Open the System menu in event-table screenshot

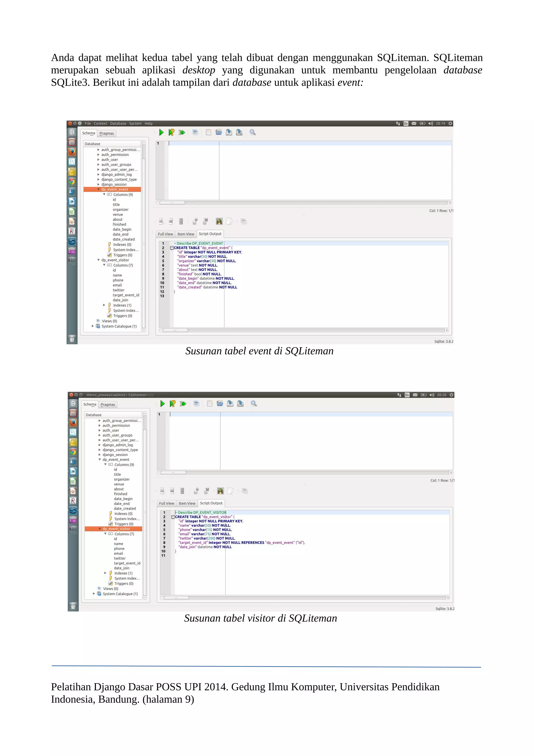tap(135, 123)
